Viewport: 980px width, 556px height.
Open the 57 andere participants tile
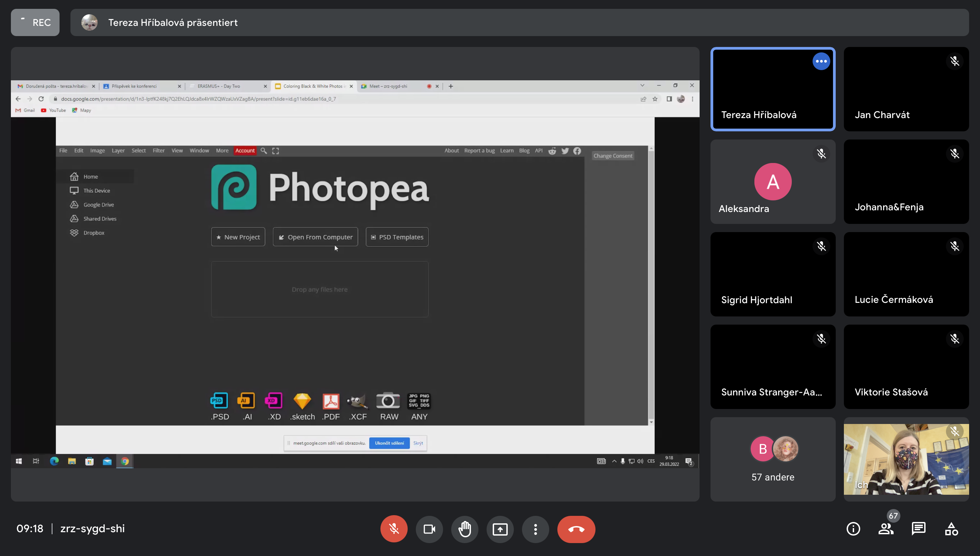point(773,459)
